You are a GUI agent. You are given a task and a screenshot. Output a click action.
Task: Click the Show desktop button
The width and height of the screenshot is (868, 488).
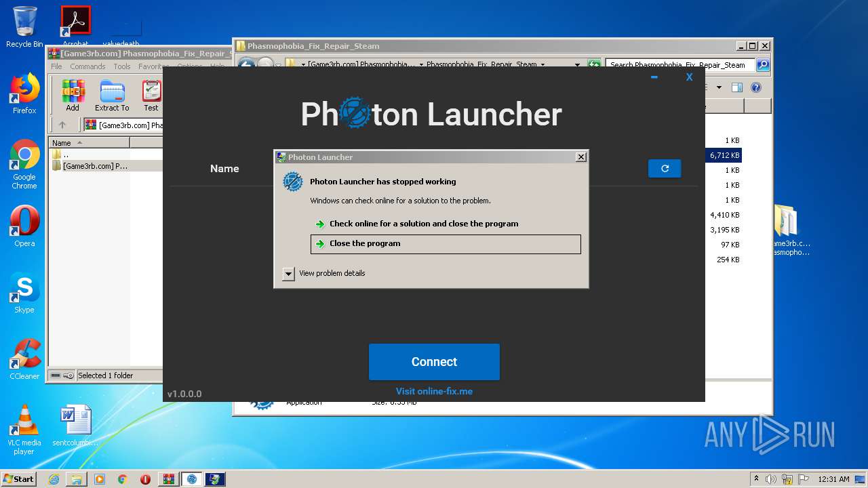click(861, 479)
